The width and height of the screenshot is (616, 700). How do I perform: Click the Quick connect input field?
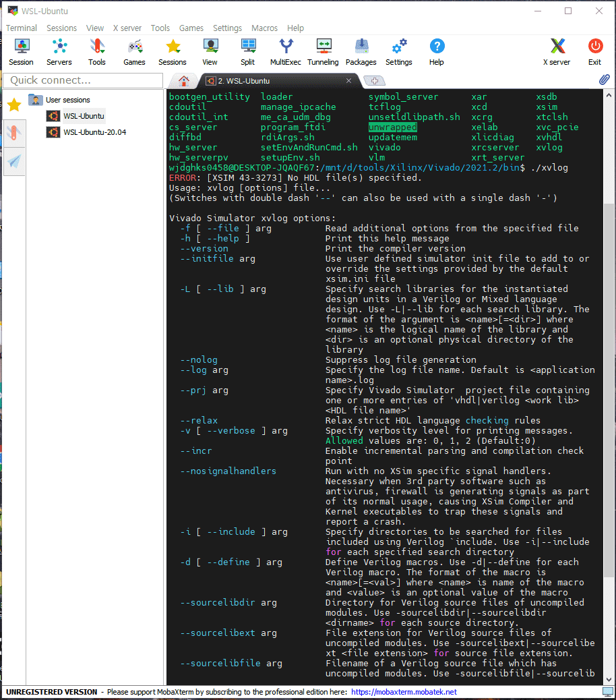pos(84,80)
